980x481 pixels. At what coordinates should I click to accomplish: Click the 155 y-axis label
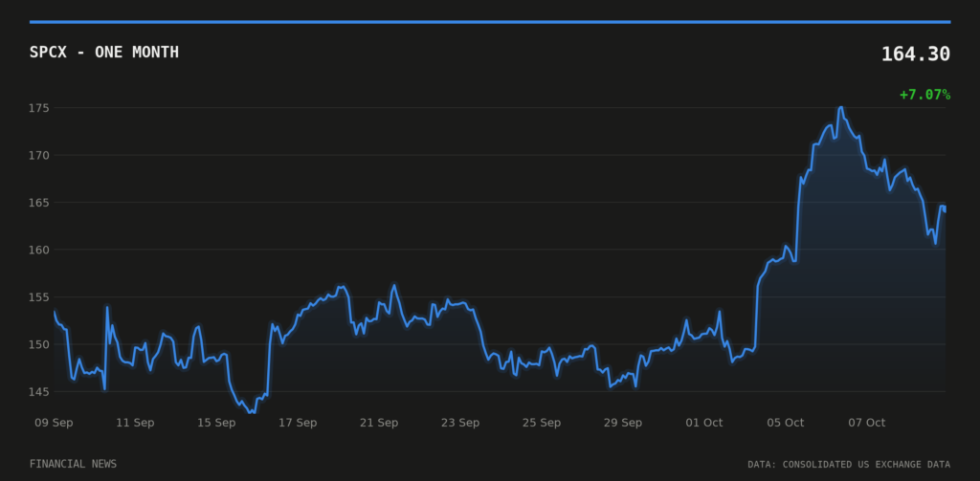pyautogui.click(x=38, y=296)
